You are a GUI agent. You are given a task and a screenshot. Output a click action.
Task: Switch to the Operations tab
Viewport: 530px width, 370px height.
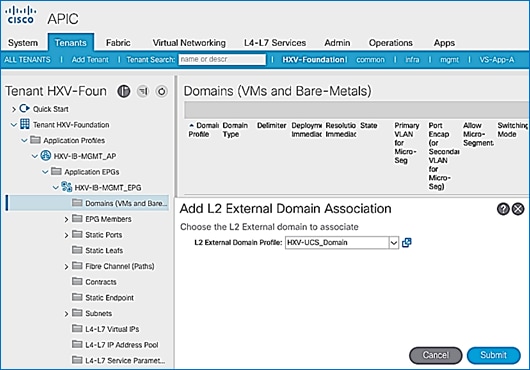[x=390, y=43]
